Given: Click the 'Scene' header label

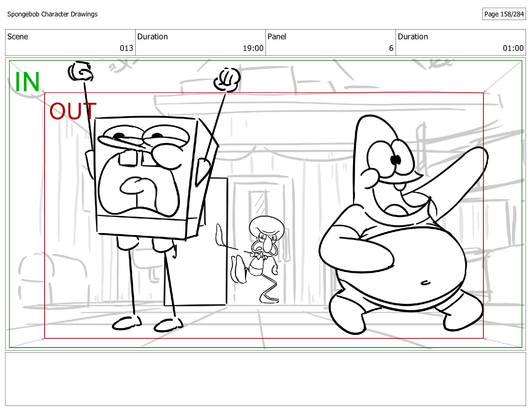Looking at the screenshot, I should (18, 37).
